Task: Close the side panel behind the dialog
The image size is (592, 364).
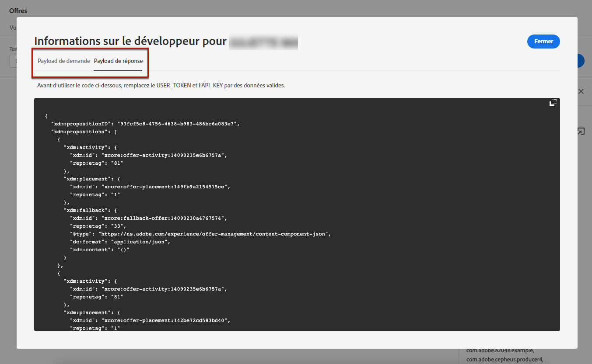Action: click(581, 91)
